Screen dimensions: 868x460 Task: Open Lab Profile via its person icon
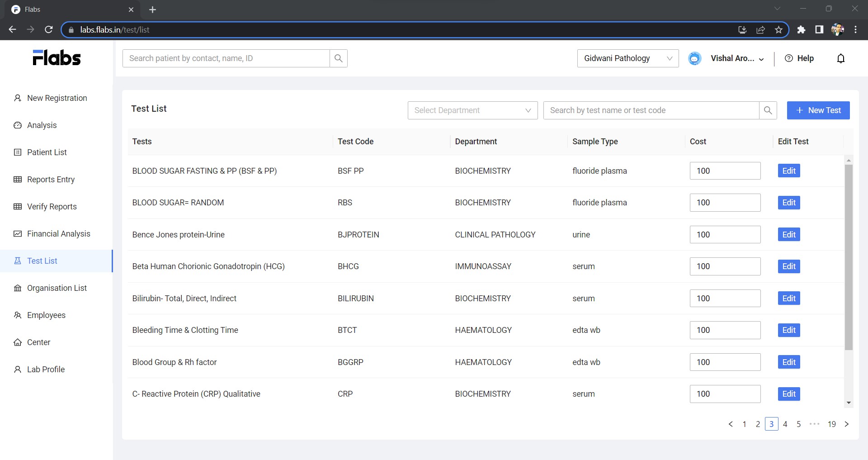point(17,370)
